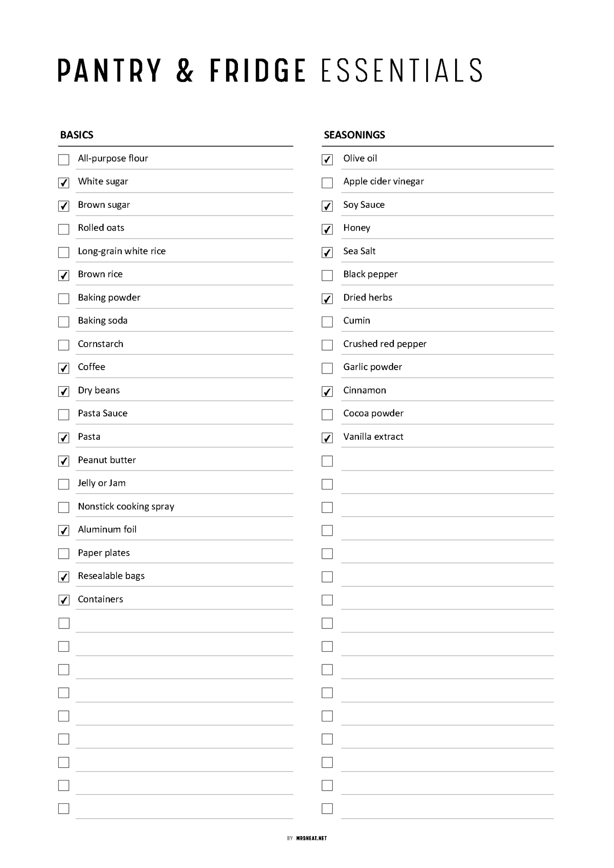Uncheck the Containers checkbox
Screen dimensions: 614x868
pos(64,600)
